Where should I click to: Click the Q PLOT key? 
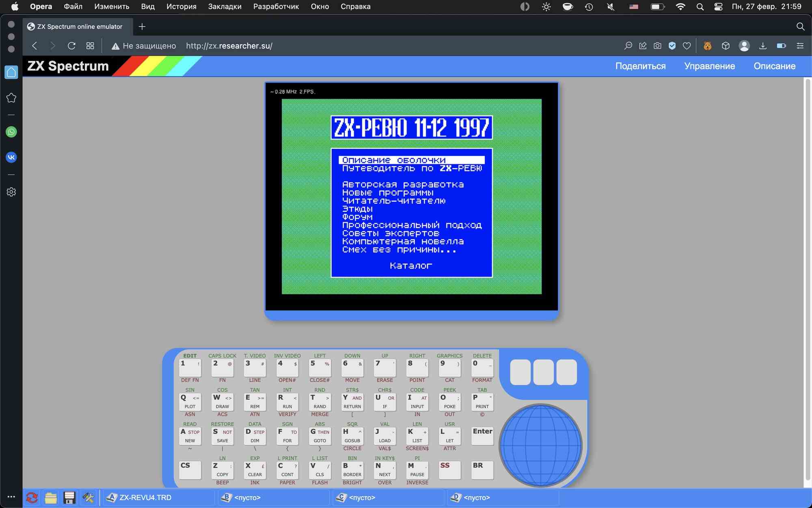(x=190, y=402)
